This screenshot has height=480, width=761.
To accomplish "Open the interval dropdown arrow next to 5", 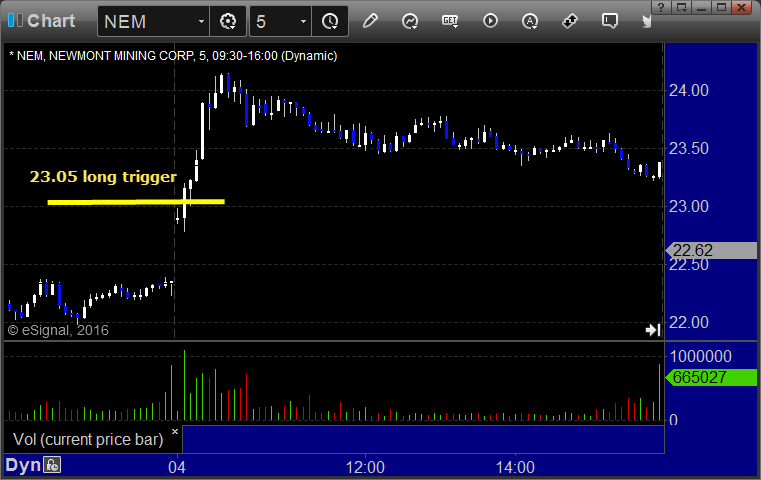I will [x=303, y=21].
